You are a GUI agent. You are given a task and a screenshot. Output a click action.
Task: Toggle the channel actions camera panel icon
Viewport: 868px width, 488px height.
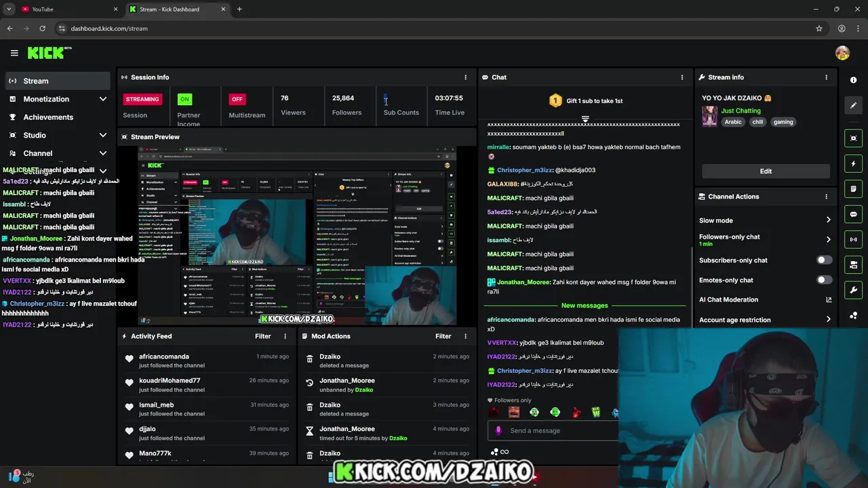click(x=853, y=265)
